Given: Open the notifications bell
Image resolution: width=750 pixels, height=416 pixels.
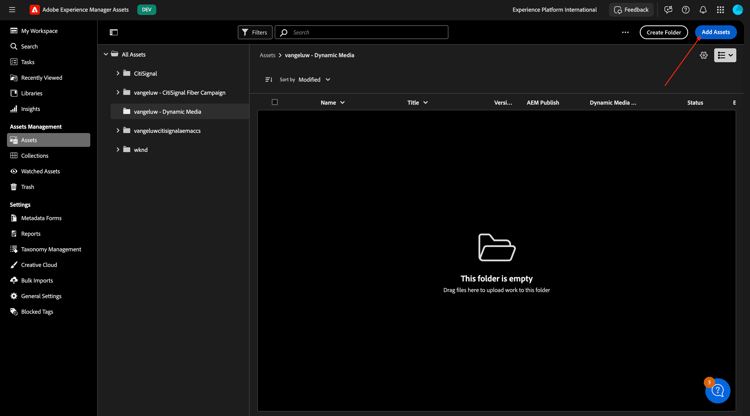Looking at the screenshot, I should pos(703,10).
